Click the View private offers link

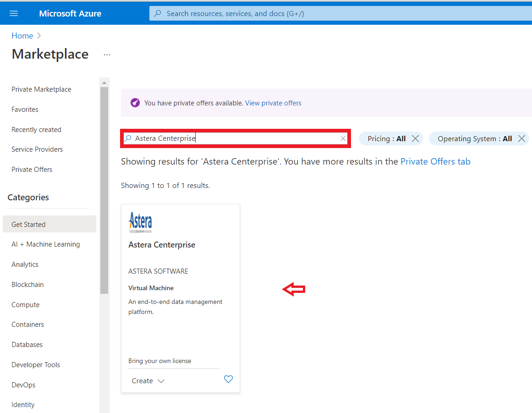(273, 103)
